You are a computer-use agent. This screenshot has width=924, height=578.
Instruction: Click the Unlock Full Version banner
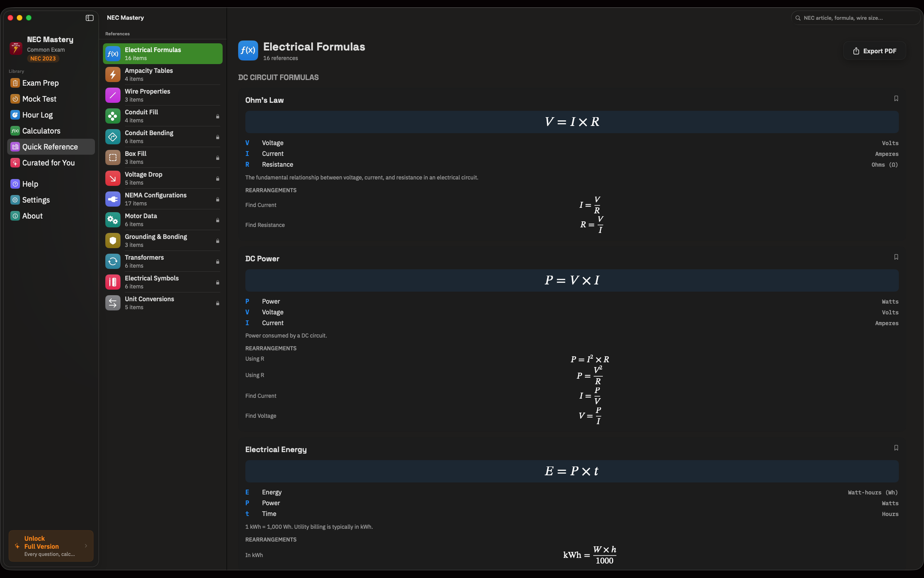pyautogui.click(x=51, y=546)
